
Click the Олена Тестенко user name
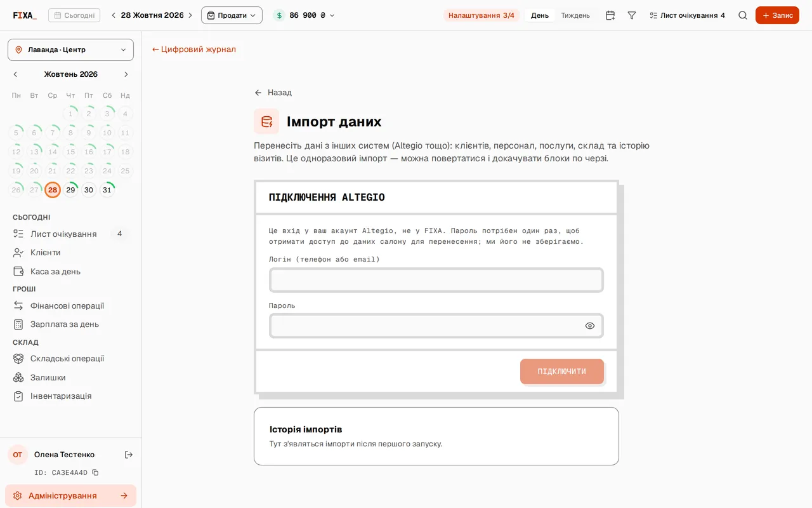(64, 455)
